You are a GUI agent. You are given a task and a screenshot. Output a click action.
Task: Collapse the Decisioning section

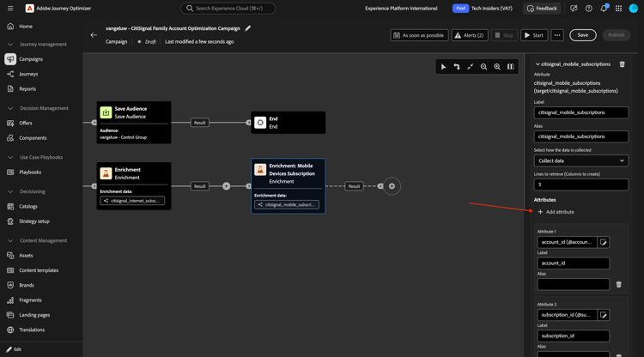[x=10, y=191]
